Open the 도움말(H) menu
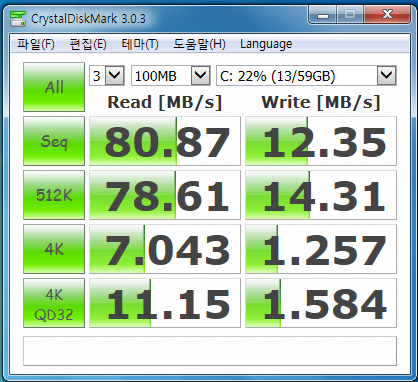 (x=199, y=44)
